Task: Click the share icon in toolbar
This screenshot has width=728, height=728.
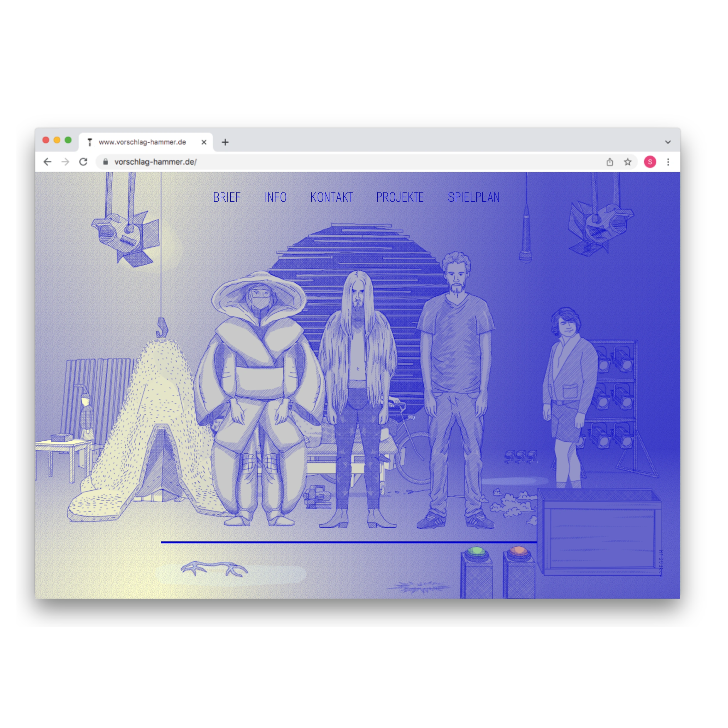Action: [610, 162]
